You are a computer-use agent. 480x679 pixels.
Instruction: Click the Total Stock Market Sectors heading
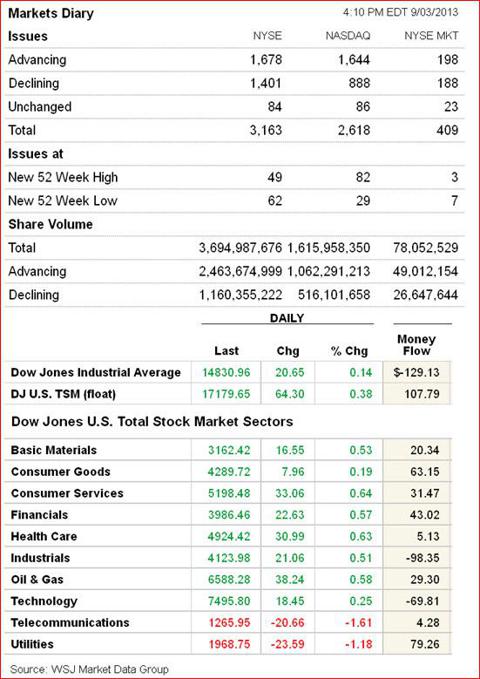[152, 421]
